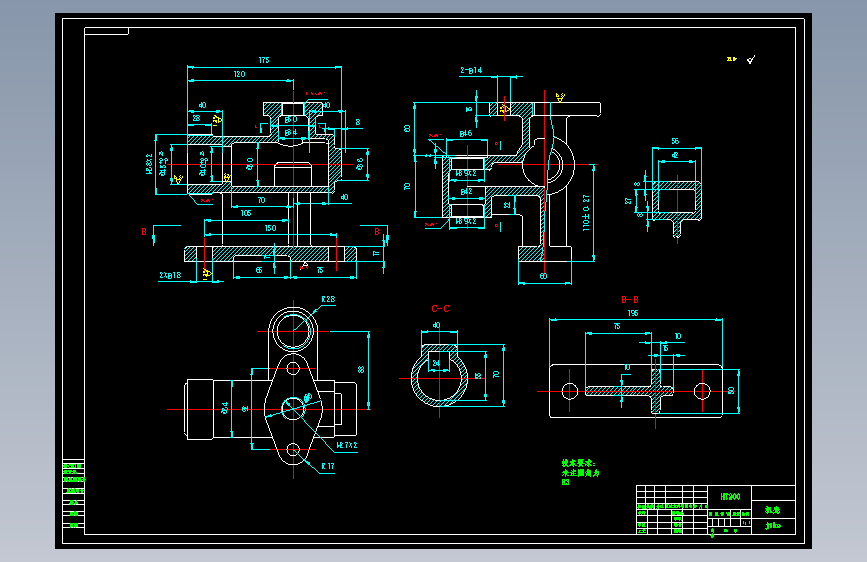Viewport: 867px width, 562px height.
Task: Click the green technical requirements note
Action: 581,472
